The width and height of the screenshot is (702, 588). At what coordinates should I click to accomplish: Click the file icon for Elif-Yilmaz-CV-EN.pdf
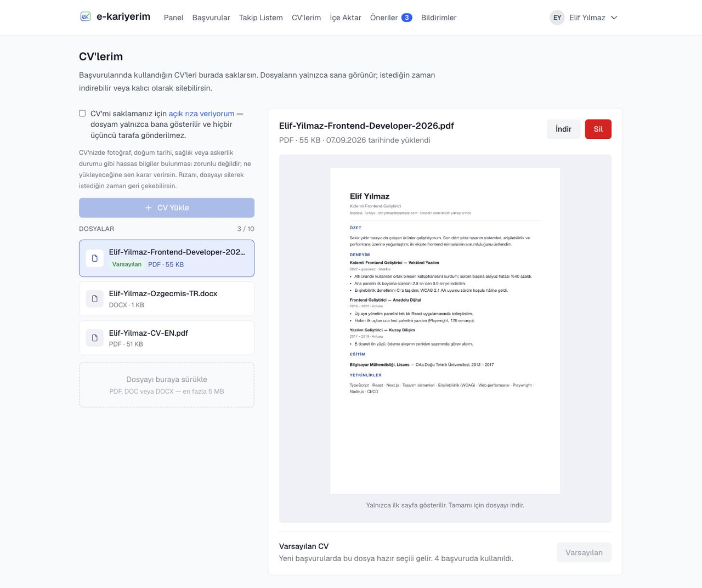[94, 338]
